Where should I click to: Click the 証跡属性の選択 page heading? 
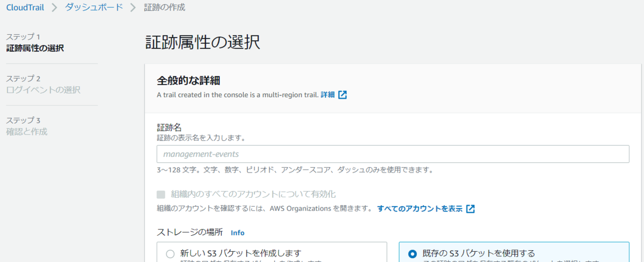(203, 43)
